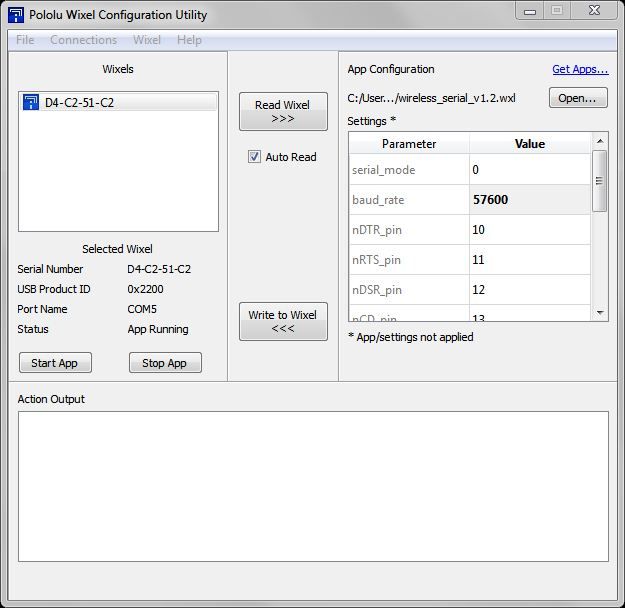
Task: Start the app with Start App button
Action: coord(55,363)
